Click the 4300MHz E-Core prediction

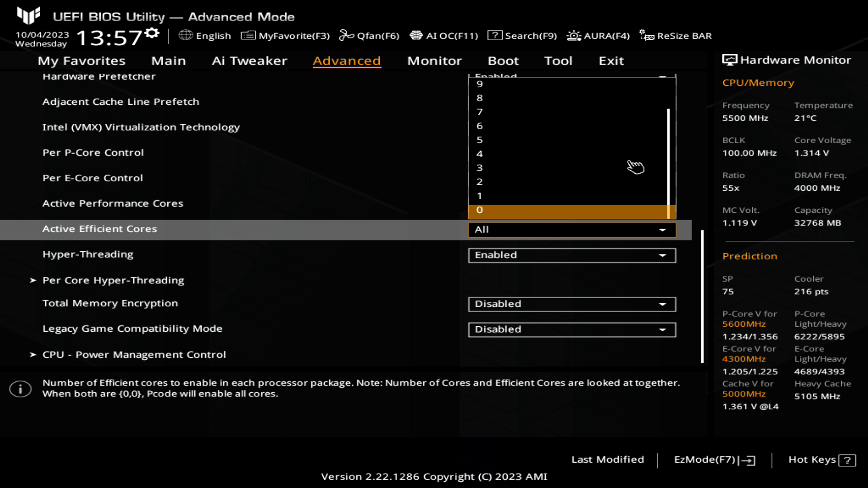coord(744,359)
